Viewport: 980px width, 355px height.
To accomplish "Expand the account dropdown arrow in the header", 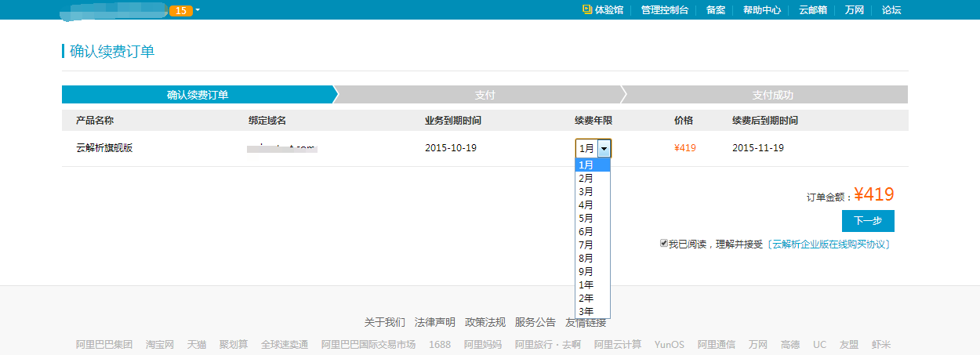I will 198,10.
